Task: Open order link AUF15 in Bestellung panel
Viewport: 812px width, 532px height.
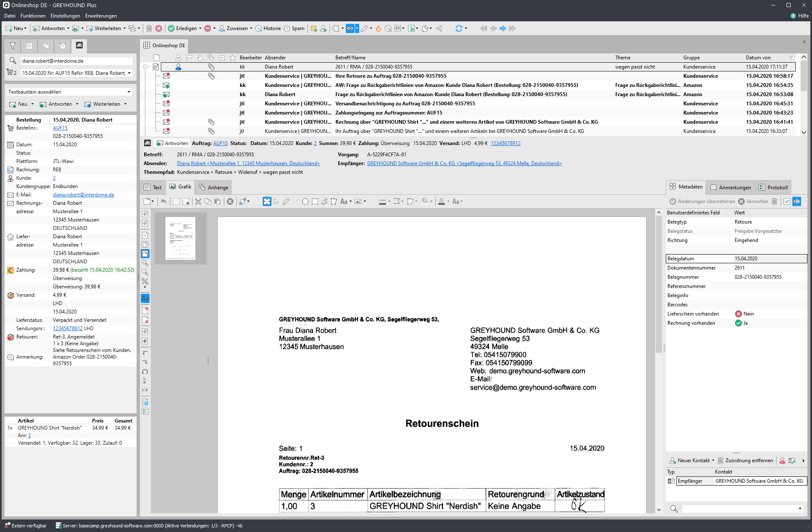Action: click(60, 128)
